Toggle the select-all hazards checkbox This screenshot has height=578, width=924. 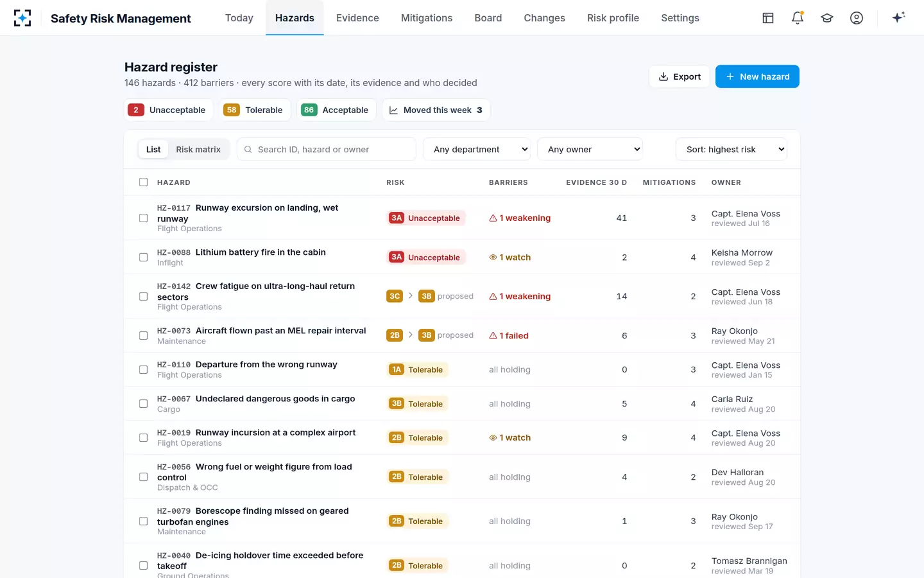pyautogui.click(x=144, y=182)
